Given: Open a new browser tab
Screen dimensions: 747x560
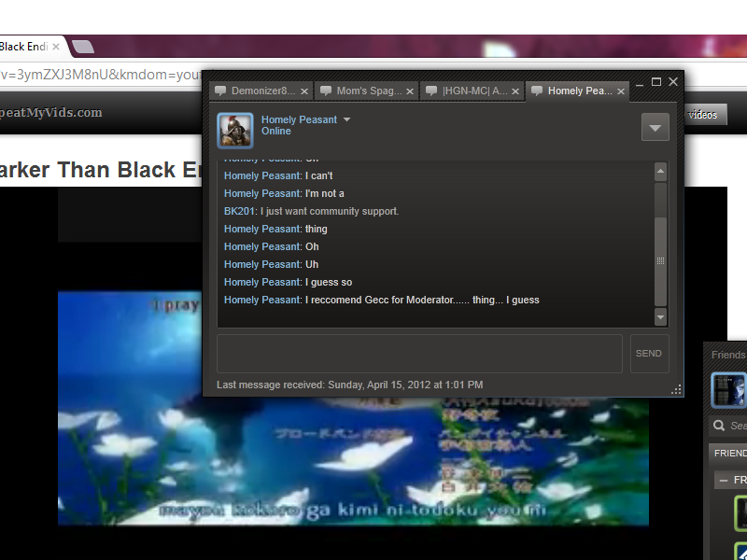Looking at the screenshot, I should point(83,47).
